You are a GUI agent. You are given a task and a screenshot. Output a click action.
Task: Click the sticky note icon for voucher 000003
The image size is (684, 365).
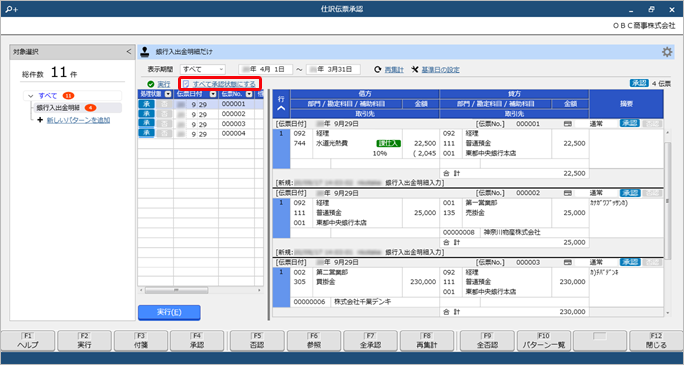pos(568,263)
